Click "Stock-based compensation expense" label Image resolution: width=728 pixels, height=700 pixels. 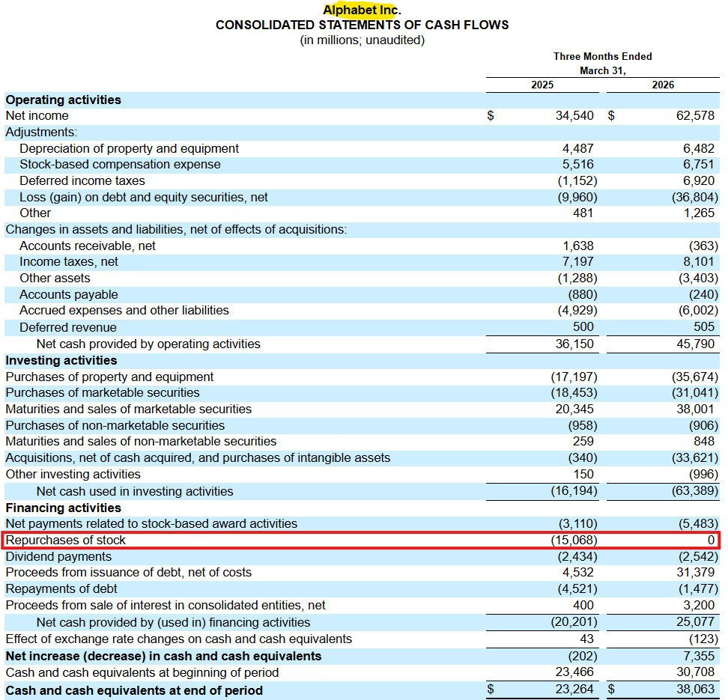point(120,164)
